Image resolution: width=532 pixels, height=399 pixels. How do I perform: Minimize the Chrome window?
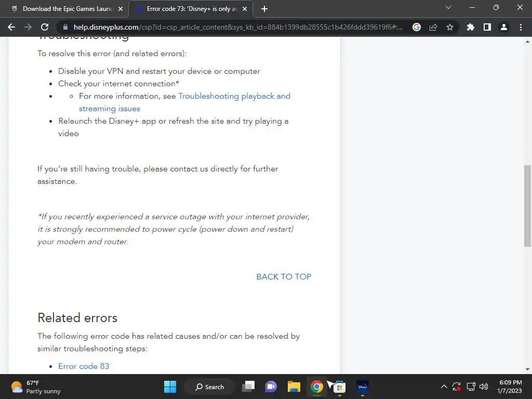point(472,7)
